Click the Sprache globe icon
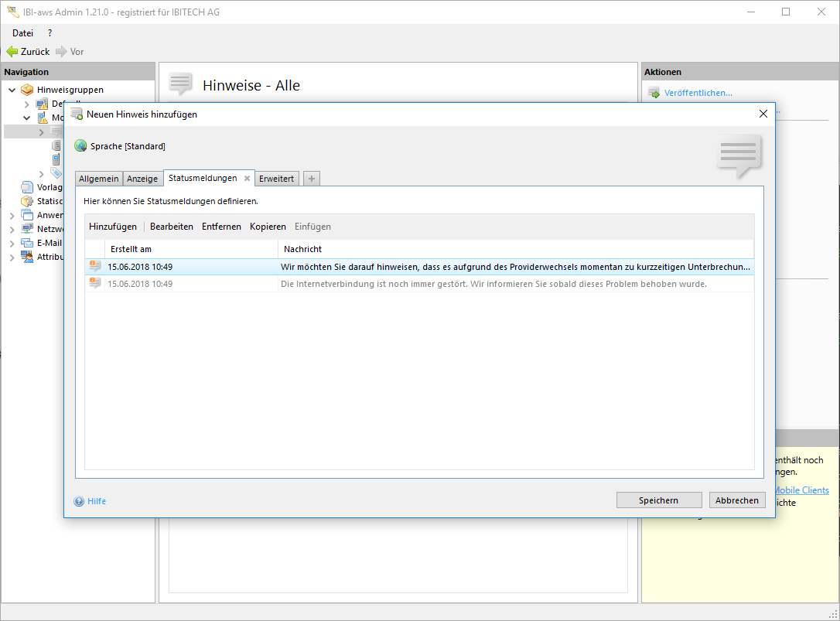 [x=80, y=146]
